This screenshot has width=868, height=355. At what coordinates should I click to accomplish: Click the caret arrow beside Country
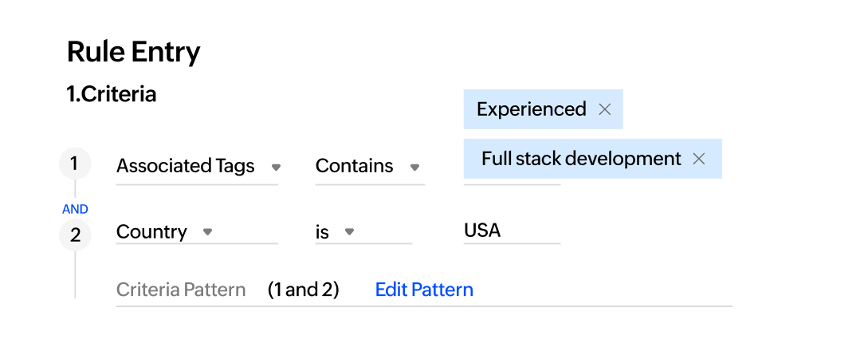[x=207, y=232]
